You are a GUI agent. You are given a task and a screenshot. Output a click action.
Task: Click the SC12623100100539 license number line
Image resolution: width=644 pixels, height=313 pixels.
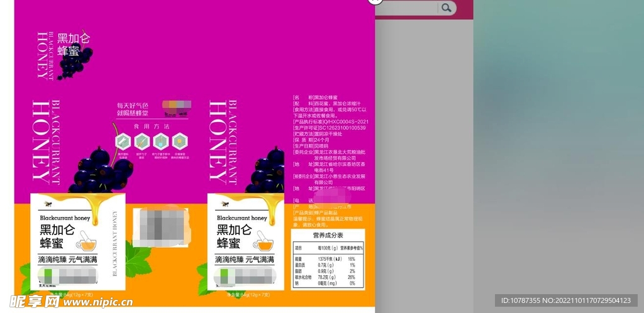[x=329, y=128]
